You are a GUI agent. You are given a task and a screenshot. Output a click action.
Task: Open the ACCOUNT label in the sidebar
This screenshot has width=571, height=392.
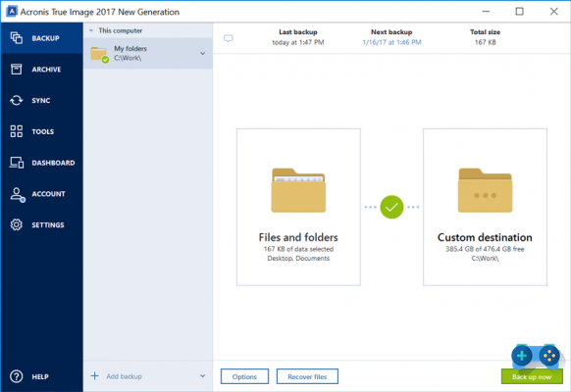coord(48,194)
